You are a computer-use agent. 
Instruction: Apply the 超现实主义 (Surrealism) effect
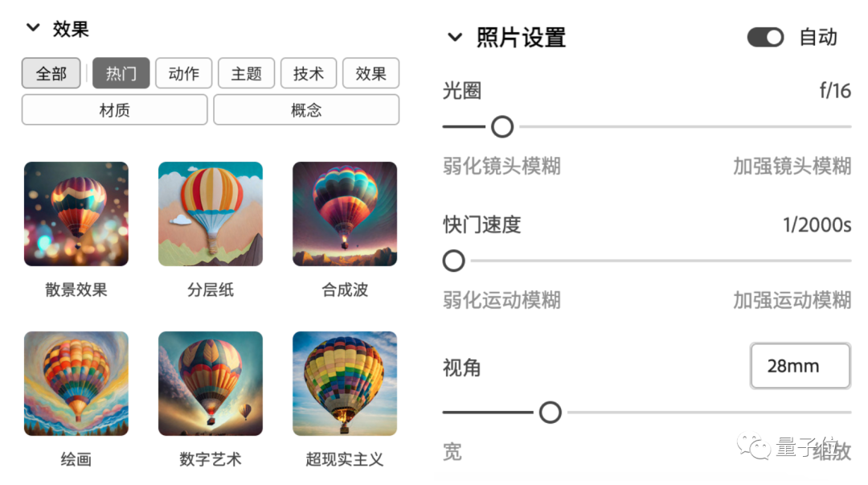[x=344, y=383]
